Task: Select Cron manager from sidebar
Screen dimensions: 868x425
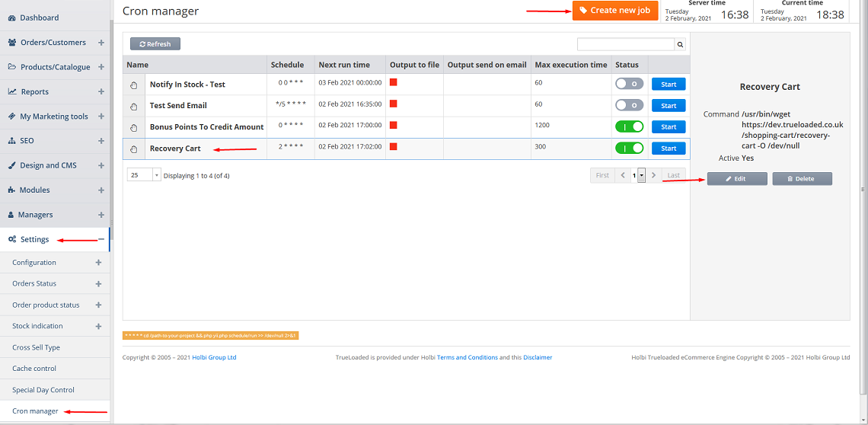Action: (x=35, y=411)
